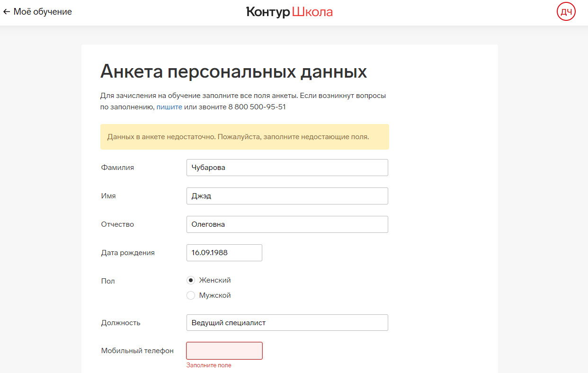Click the Анкета персональных данных heading
588x373 pixels.
point(233,71)
